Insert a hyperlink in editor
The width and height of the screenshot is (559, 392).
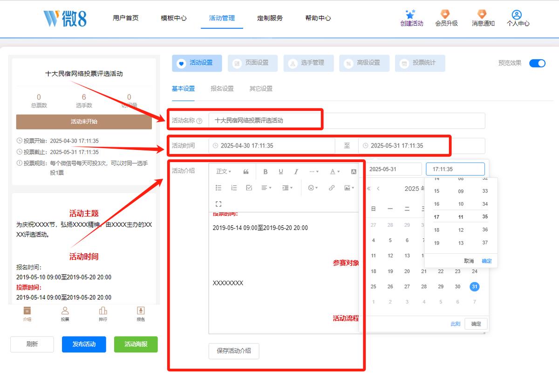[332, 188]
